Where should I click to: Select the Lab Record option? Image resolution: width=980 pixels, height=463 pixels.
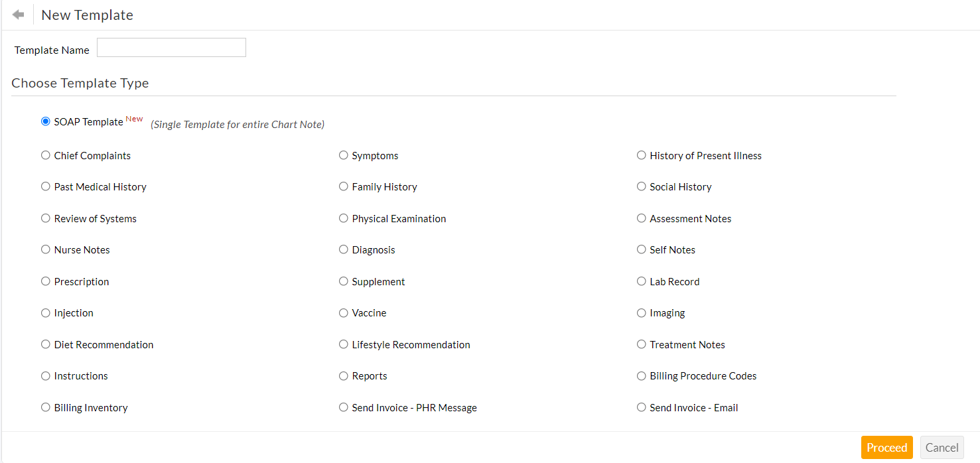(x=641, y=281)
